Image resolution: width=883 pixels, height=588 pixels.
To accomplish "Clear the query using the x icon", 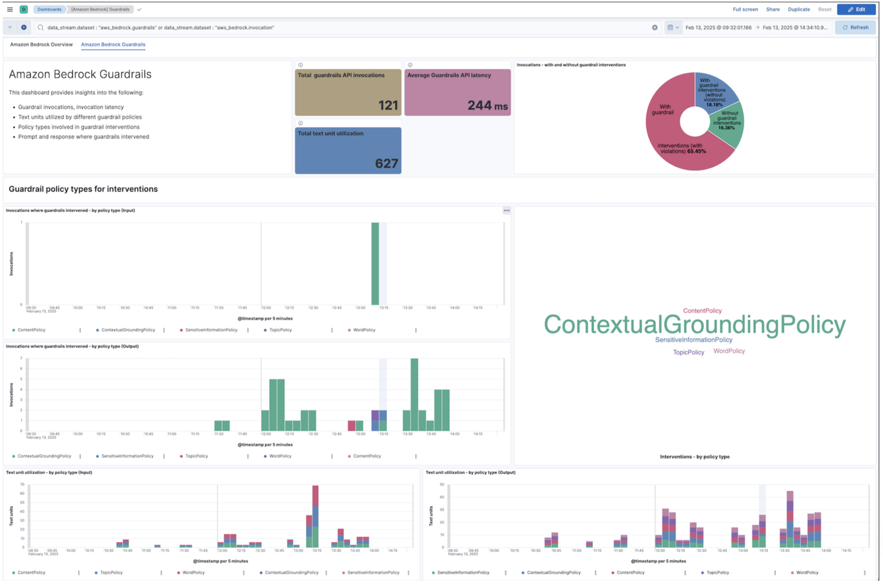I will (x=655, y=27).
